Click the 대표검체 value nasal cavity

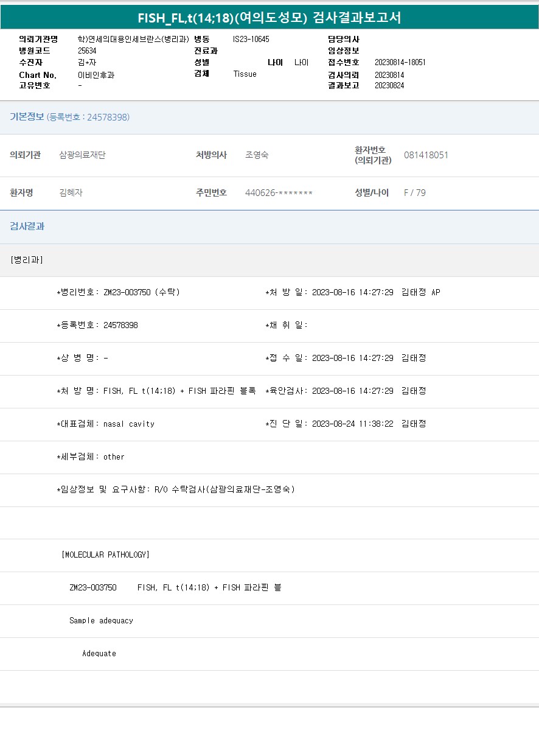pos(129,424)
